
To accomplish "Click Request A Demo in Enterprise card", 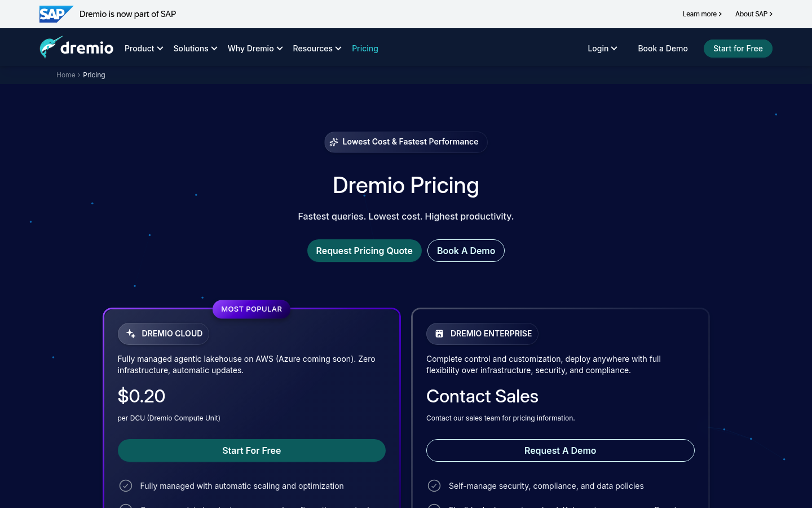I will click(560, 450).
